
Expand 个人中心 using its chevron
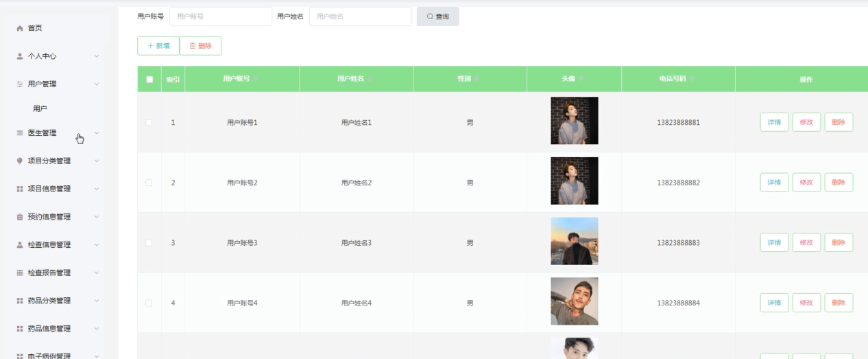click(x=97, y=56)
